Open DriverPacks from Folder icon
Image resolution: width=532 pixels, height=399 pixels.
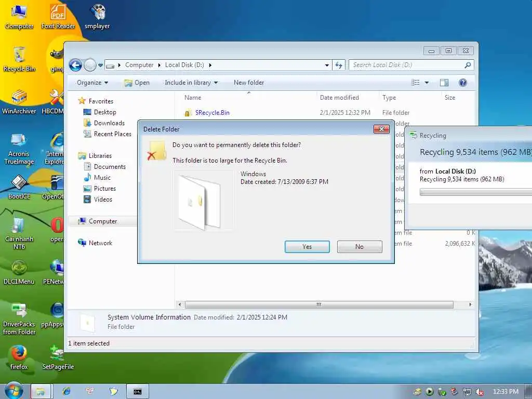[x=19, y=319]
